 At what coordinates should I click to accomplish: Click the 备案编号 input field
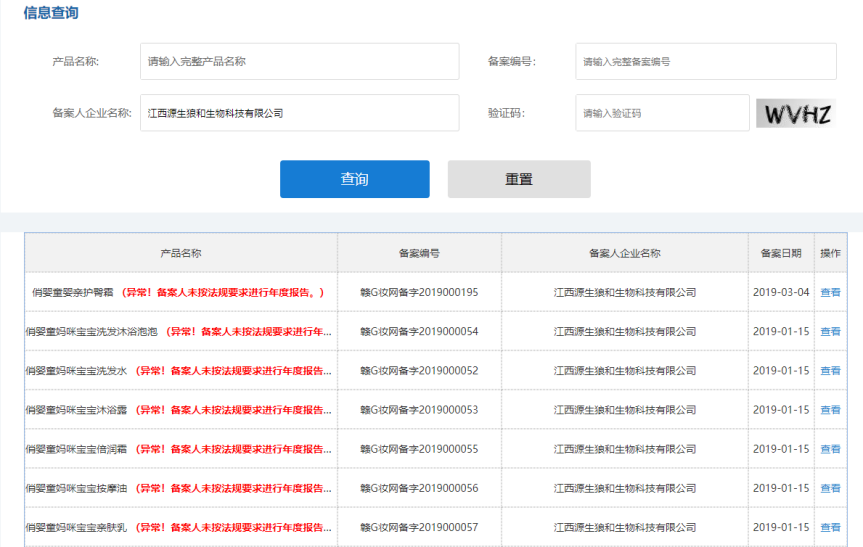(705, 61)
